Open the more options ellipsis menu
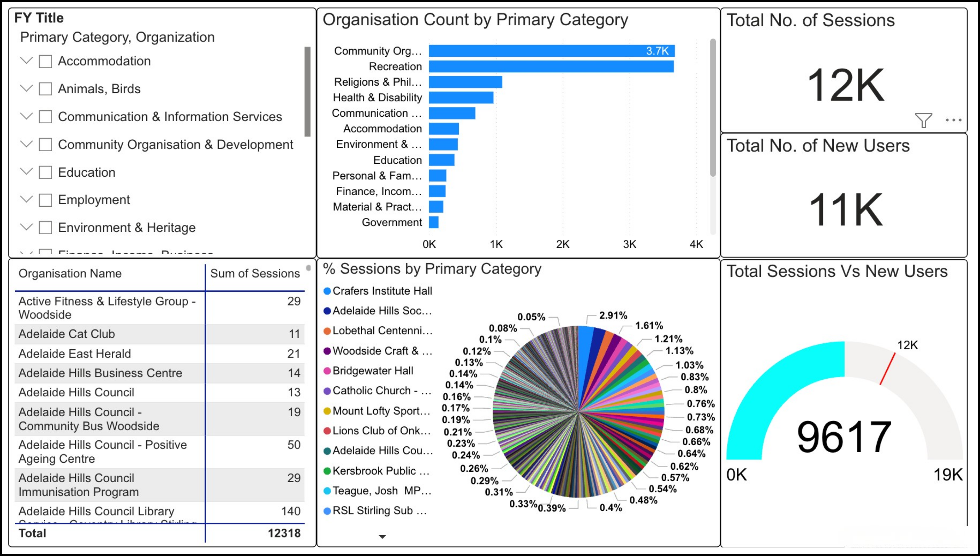 953,120
